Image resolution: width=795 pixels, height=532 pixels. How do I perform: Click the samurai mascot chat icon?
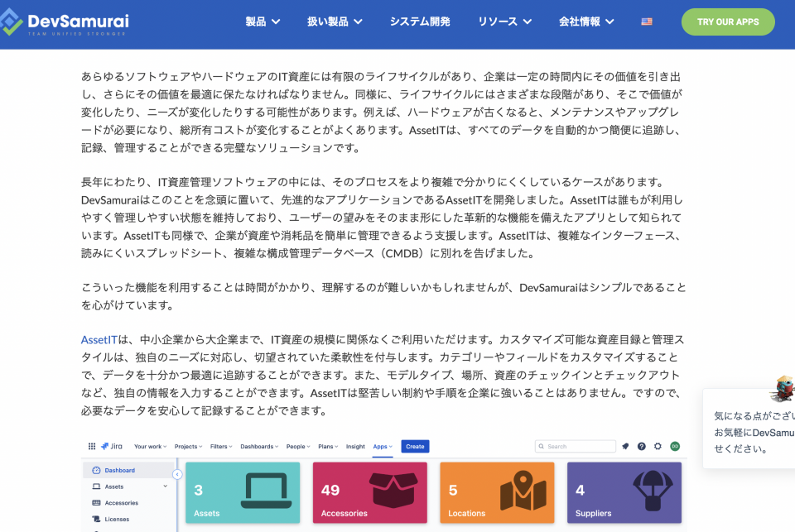(783, 389)
